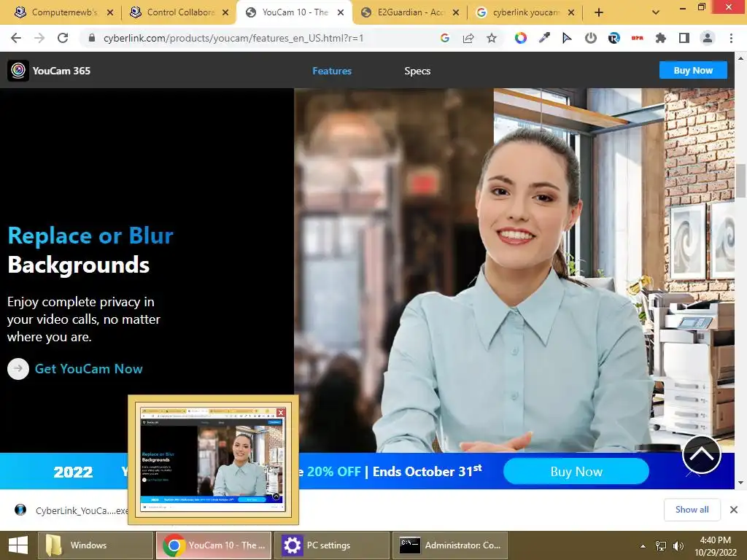
Task: Go back to the previous page
Action: tap(16, 38)
